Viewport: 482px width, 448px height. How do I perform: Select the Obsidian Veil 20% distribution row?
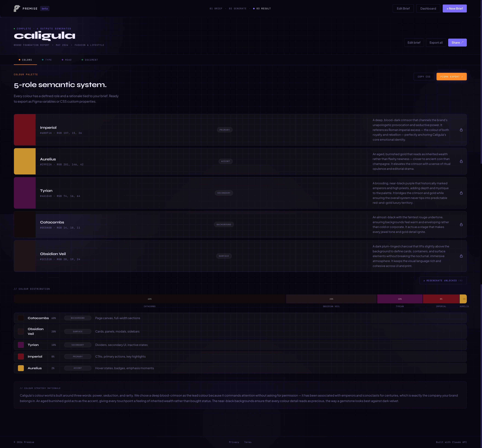click(240, 331)
